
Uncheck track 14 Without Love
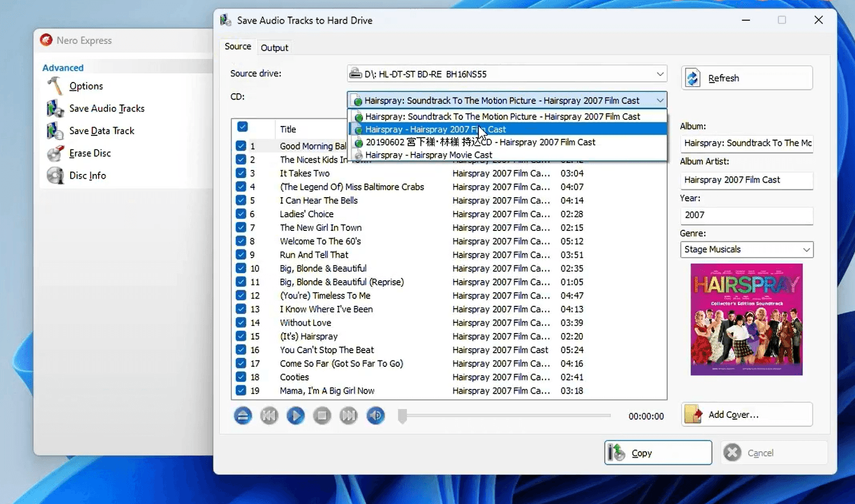pyautogui.click(x=241, y=323)
